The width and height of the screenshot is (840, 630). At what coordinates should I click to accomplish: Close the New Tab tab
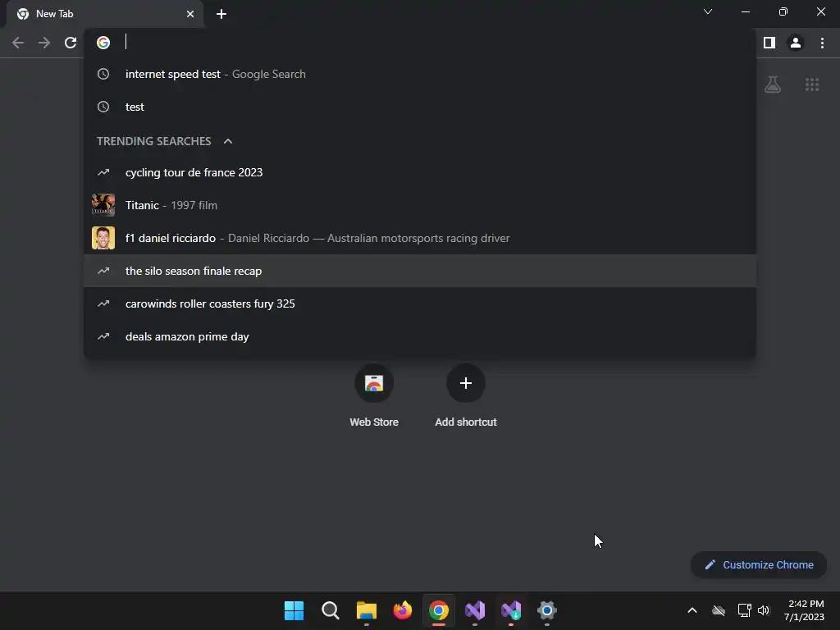coord(190,14)
